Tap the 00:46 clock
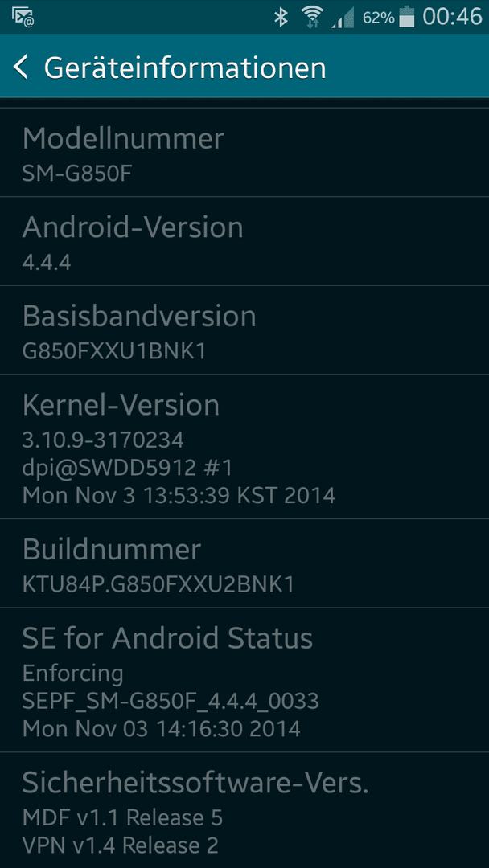The height and width of the screenshot is (868, 489). pos(453,17)
